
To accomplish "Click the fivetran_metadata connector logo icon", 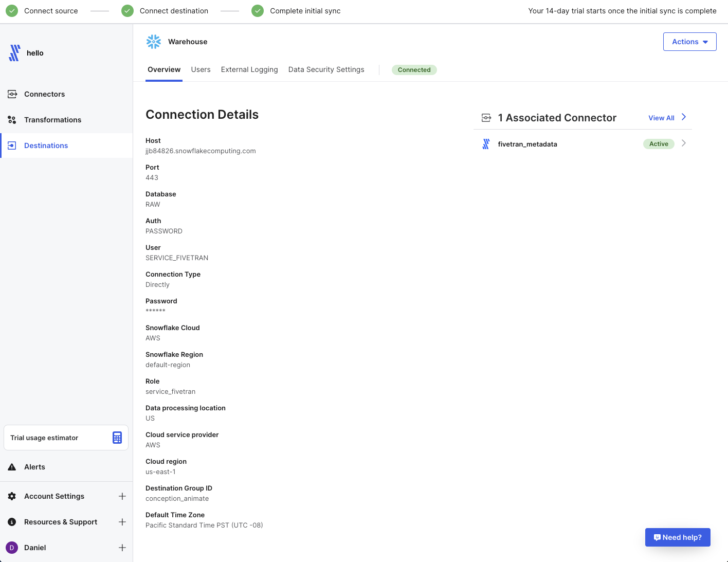I will click(x=486, y=144).
